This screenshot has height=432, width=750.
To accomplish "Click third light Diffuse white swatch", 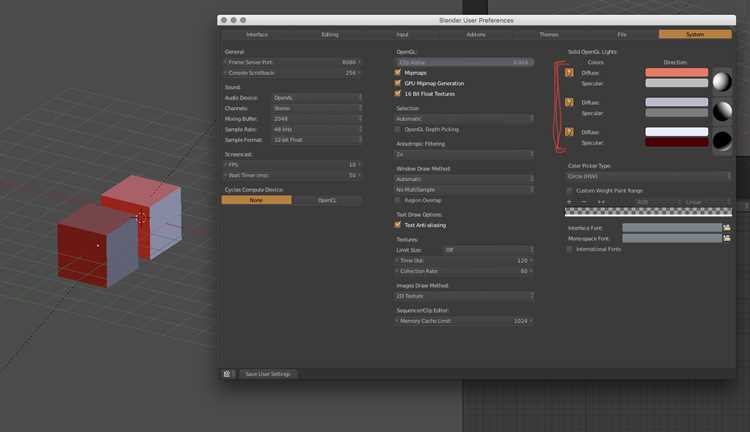I will pos(676,132).
